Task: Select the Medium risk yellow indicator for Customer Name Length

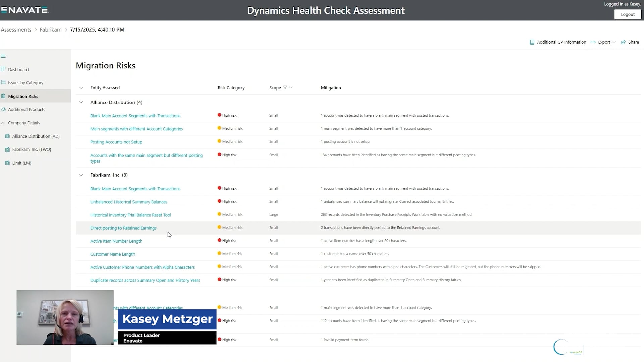Action: [x=220, y=253]
